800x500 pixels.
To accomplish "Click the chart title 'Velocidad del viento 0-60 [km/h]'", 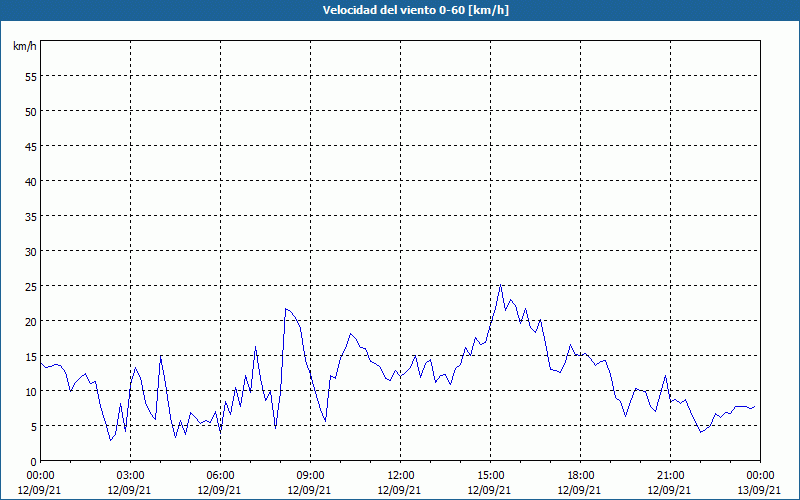I will coord(415,10).
